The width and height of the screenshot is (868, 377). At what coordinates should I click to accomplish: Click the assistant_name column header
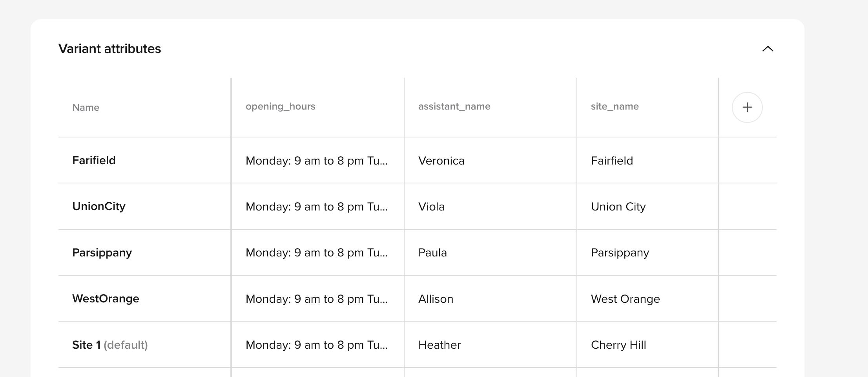[x=454, y=106]
